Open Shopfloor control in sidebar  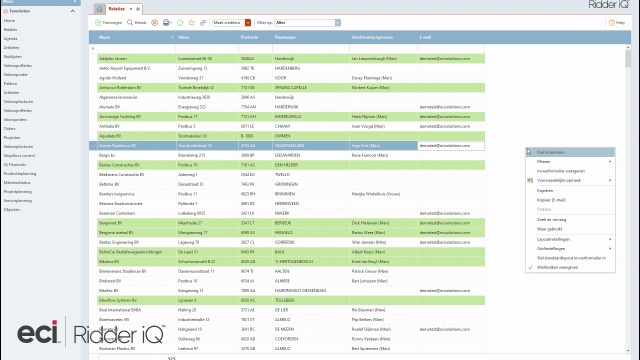[19, 156]
